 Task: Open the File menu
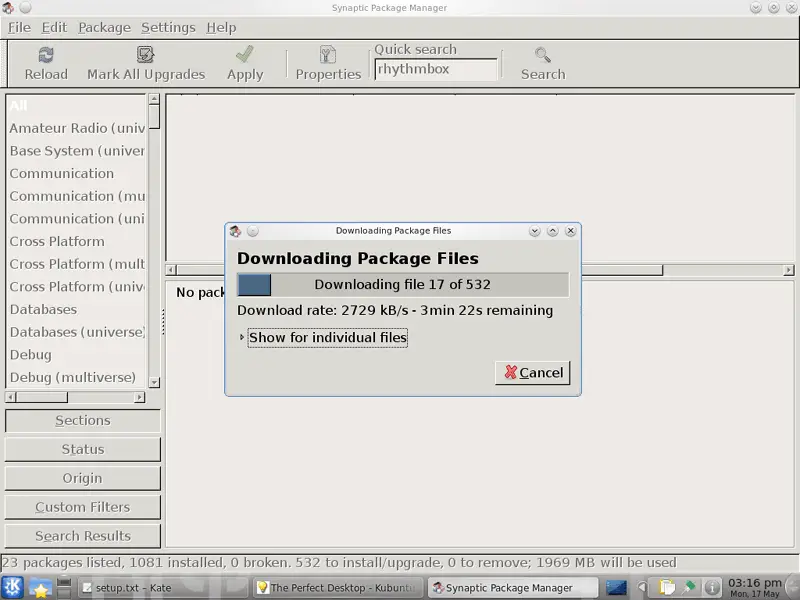coord(19,28)
